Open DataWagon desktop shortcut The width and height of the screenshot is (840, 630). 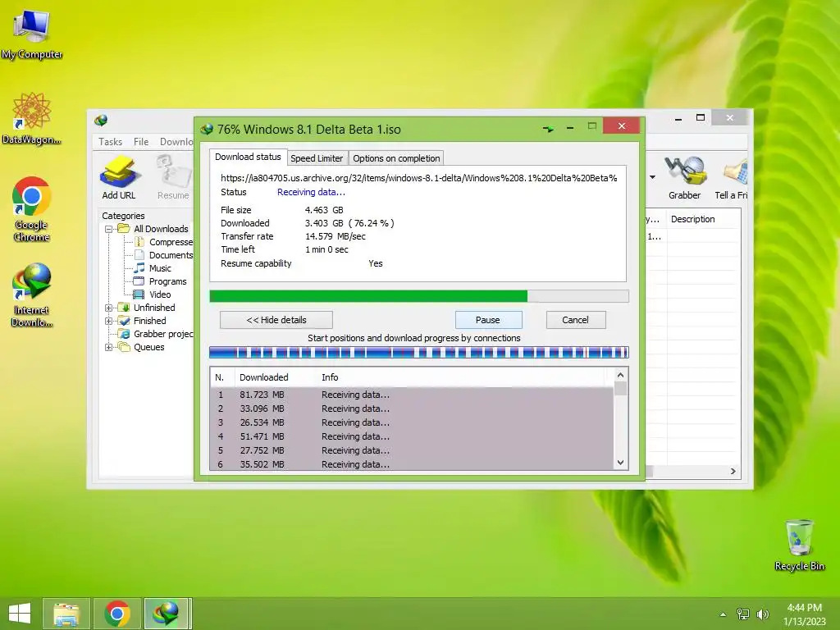pyautogui.click(x=32, y=119)
